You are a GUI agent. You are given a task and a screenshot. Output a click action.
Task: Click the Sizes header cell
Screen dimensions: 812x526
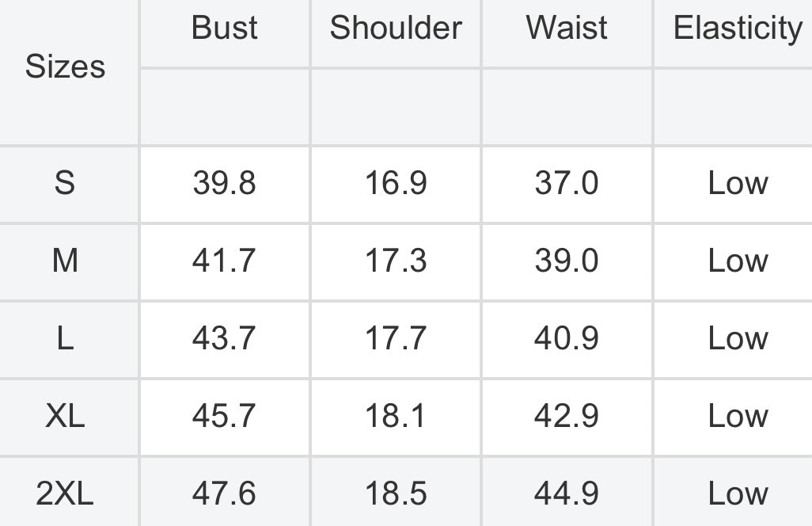(65, 67)
